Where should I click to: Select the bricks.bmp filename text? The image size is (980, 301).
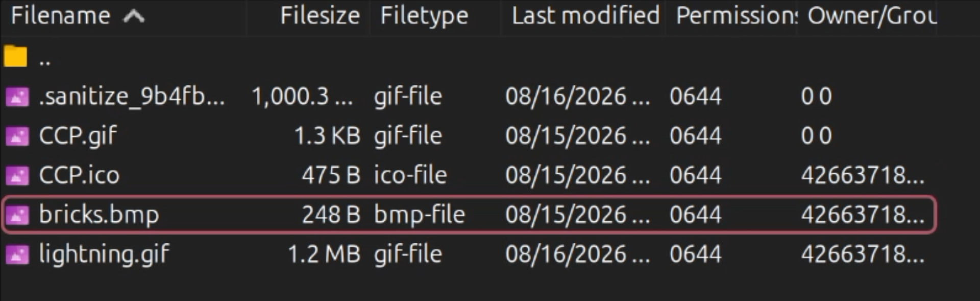(x=99, y=215)
